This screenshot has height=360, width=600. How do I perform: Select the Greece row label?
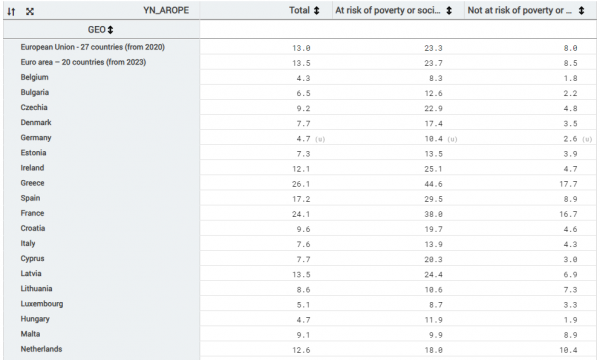click(33, 183)
